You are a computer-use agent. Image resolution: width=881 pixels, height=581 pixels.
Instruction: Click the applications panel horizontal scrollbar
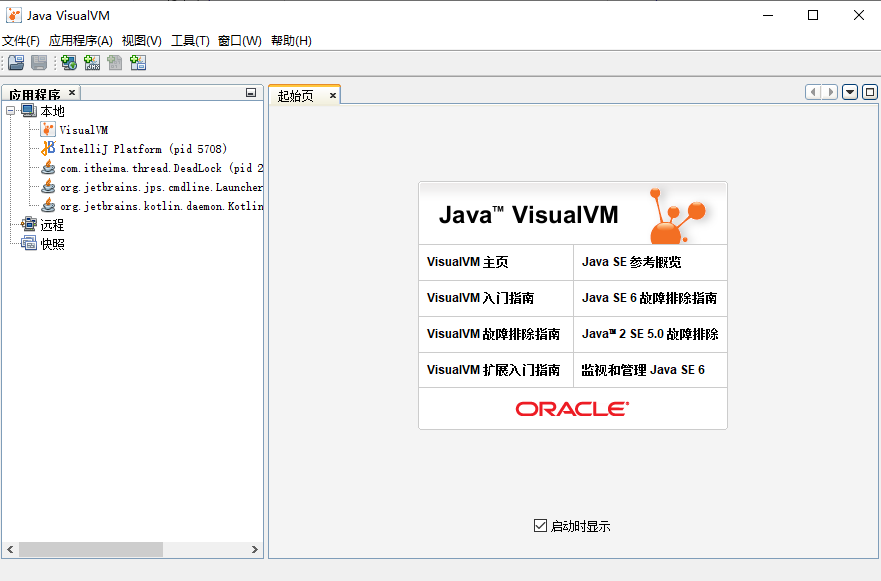pos(90,549)
